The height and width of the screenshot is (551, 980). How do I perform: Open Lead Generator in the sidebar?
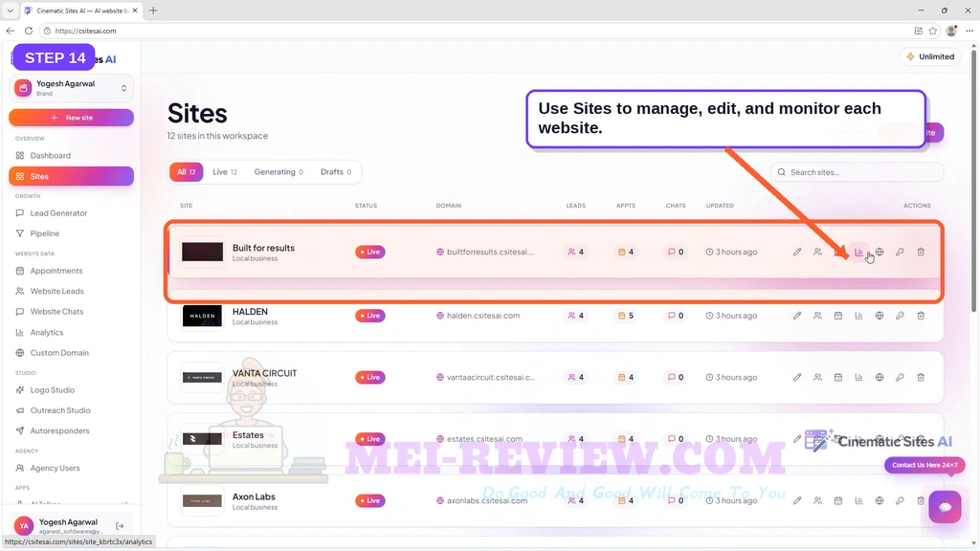click(71, 213)
